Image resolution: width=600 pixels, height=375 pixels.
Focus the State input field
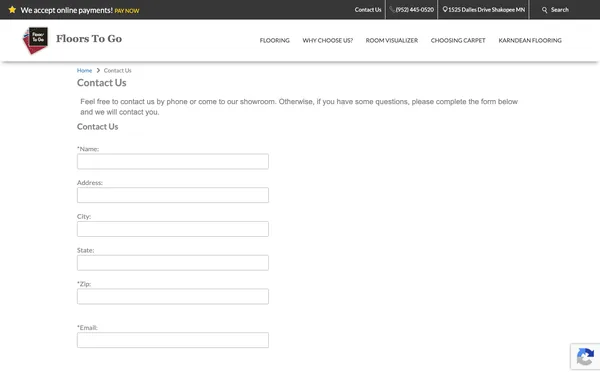[x=173, y=263]
